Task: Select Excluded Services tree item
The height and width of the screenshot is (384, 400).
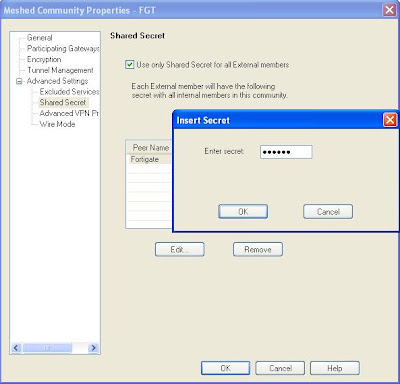Action: (x=69, y=92)
